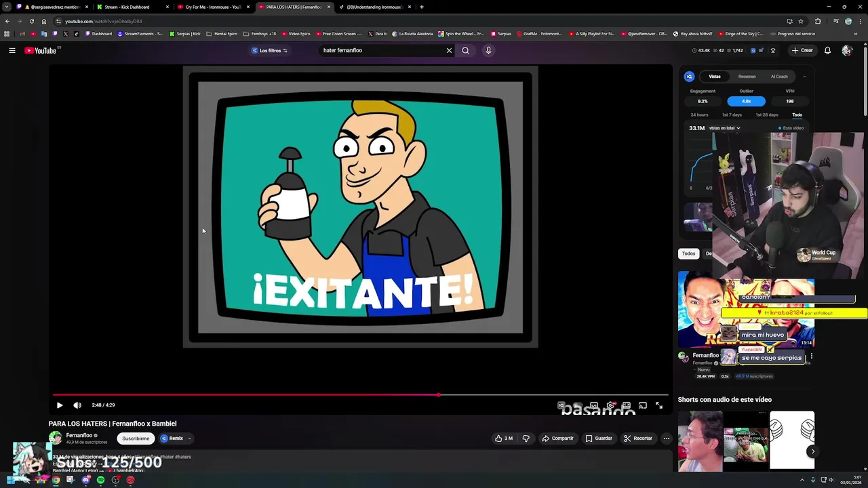Open the vistas en total dropdown
Image resolution: width=868 pixels, height=488 pixels.
click(724, 128)
